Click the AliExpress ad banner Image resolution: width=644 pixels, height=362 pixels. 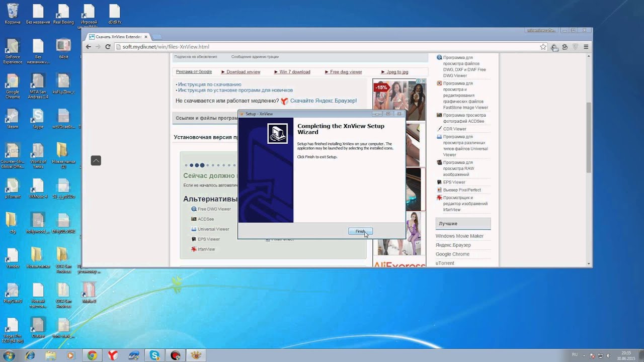399,263
